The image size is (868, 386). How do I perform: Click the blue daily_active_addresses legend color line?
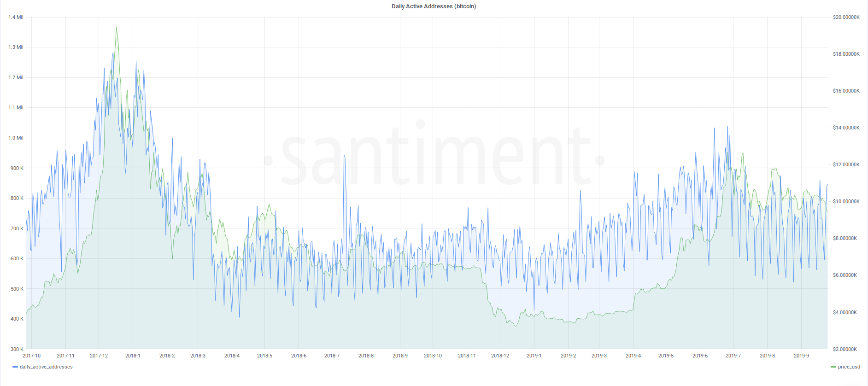click(15, 367)
